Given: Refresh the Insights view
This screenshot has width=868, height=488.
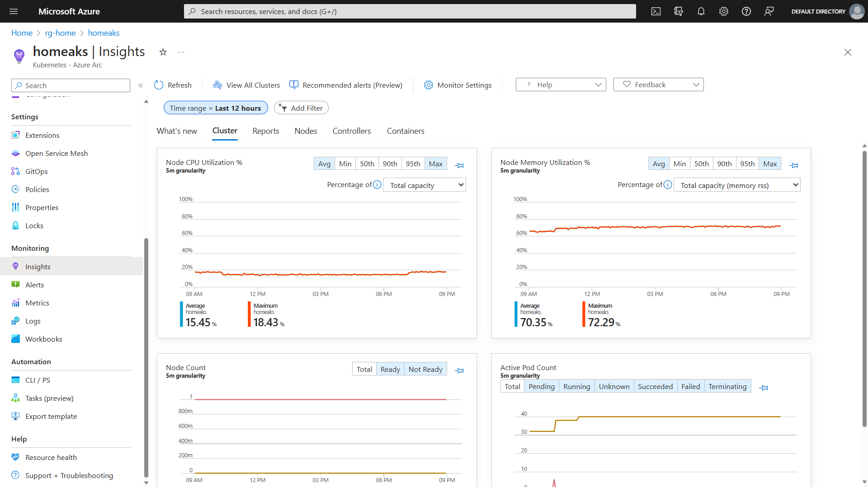Looking at the screenshot, I should [173, 85].
